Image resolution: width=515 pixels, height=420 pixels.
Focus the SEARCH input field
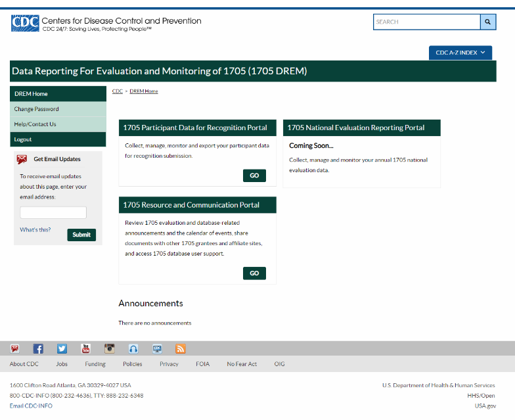pos(427,22)
